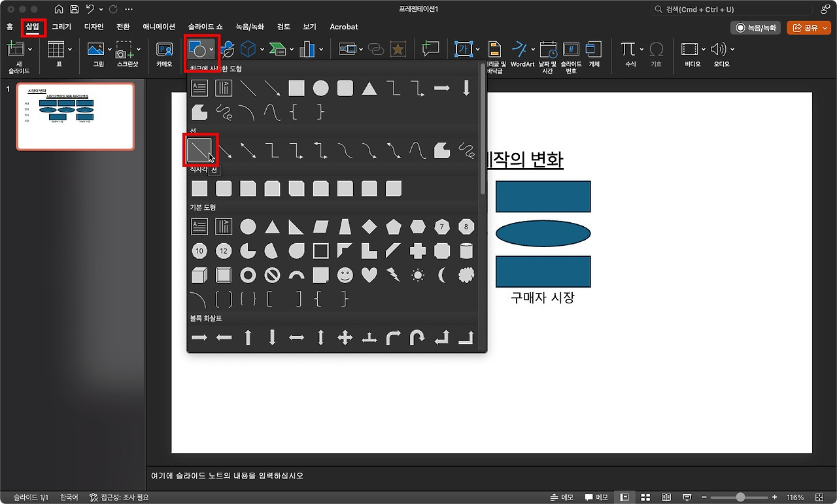837x504 pixels.
Task: Insert 슬라이드 번호 slide number
Action: (571, 57)
